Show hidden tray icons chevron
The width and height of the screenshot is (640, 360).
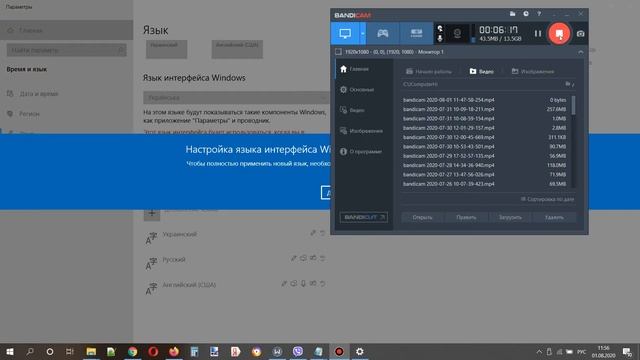pos(539,352)
